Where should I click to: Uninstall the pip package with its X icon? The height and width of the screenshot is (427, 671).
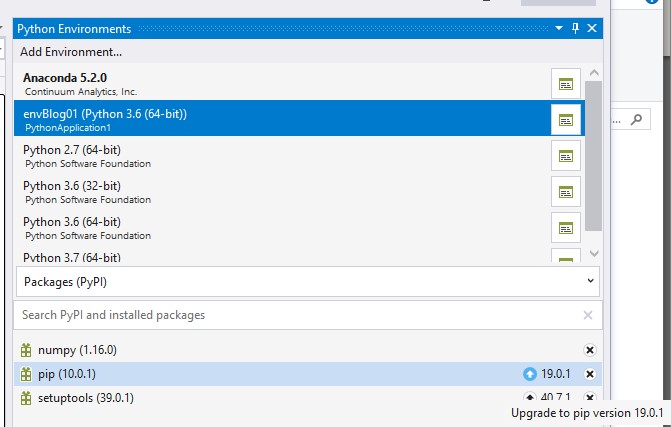[x=589, y=374]
